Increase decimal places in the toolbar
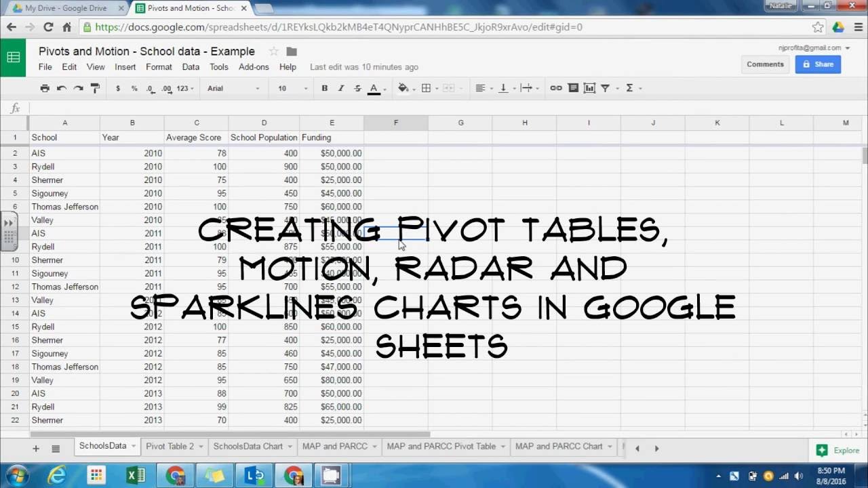Screen dimensions: 868x488 point(166,88)
